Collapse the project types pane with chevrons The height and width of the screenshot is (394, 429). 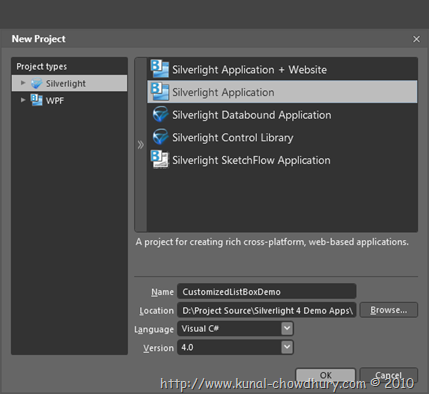(x=141, y=145)
